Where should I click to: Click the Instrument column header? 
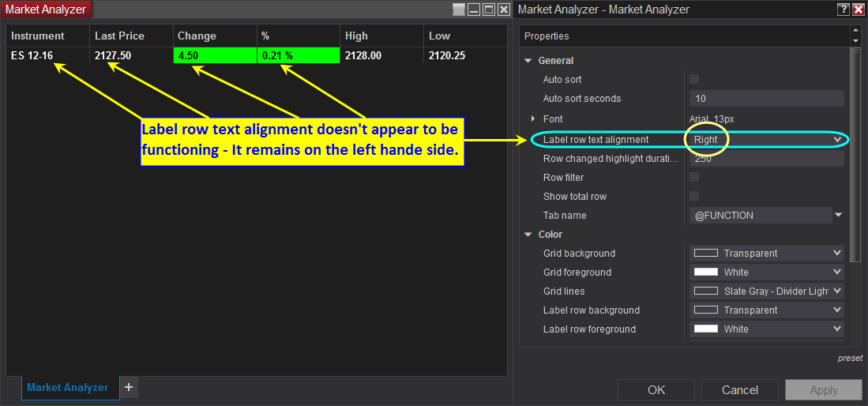point(48,36)
